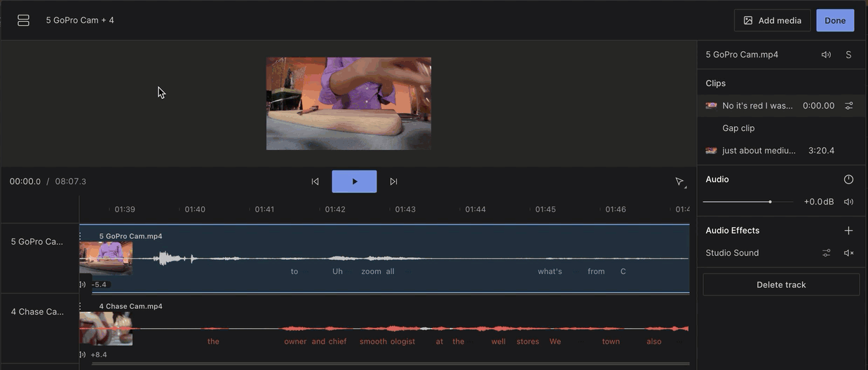868x370 pixels.
Task: Click the Done button
Action: [x=834, y=20]
